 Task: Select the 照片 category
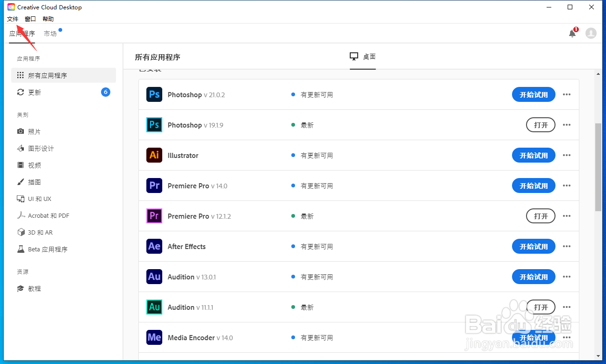coord(64,132)
